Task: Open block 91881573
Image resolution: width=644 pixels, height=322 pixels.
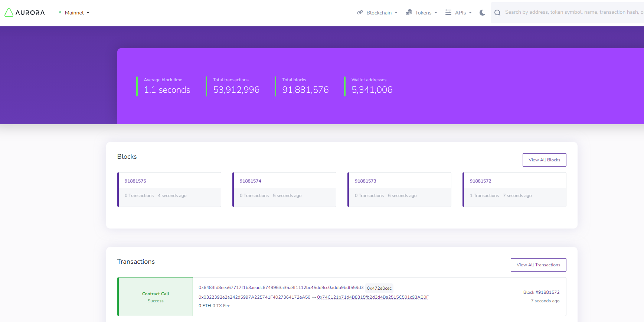Action: (x=366, y=181)
